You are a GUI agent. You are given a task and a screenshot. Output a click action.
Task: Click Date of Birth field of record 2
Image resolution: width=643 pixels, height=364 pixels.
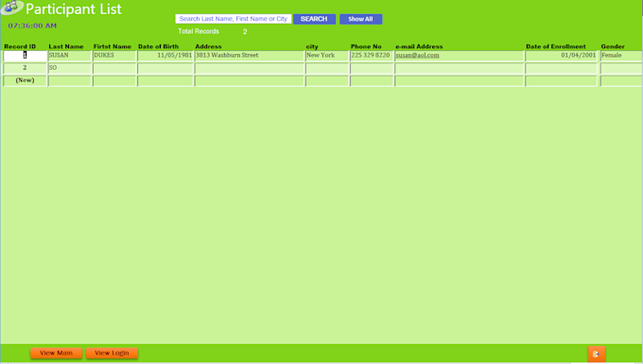click(165, 68)
